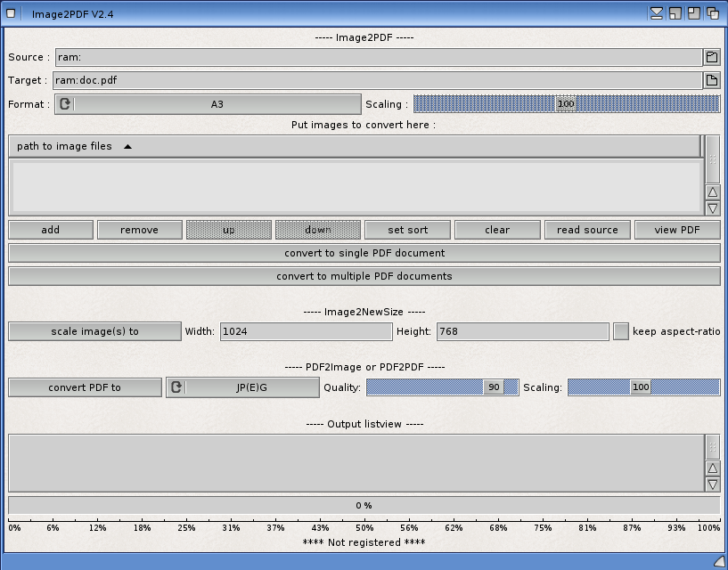Click down arrow of image list scrollbar
This screenshot has width=728, height=570.
712,208
